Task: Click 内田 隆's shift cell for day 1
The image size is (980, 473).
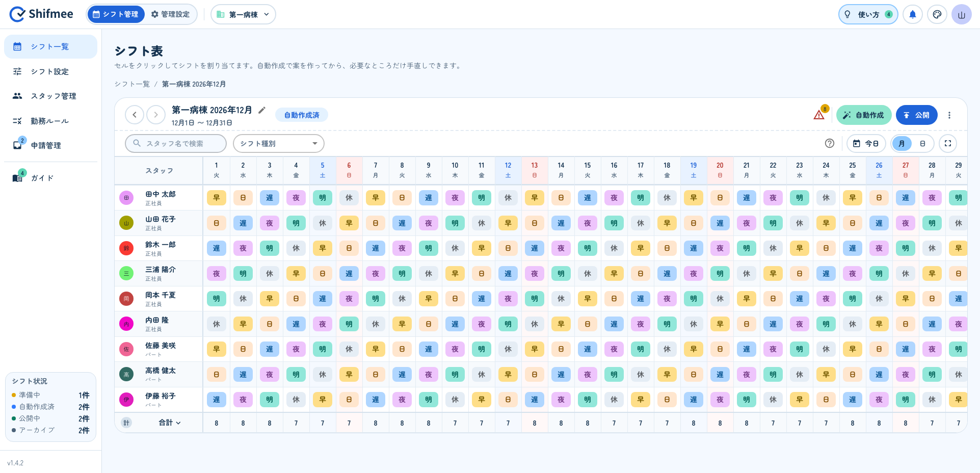Action: point(217,324)
